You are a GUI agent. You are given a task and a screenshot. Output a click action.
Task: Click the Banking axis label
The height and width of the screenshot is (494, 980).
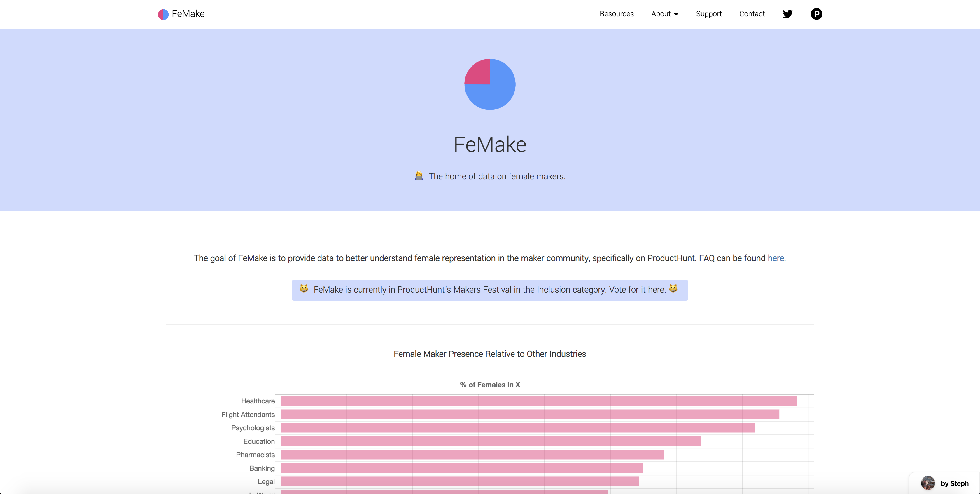pyautogui.click(x=262, y=468)
